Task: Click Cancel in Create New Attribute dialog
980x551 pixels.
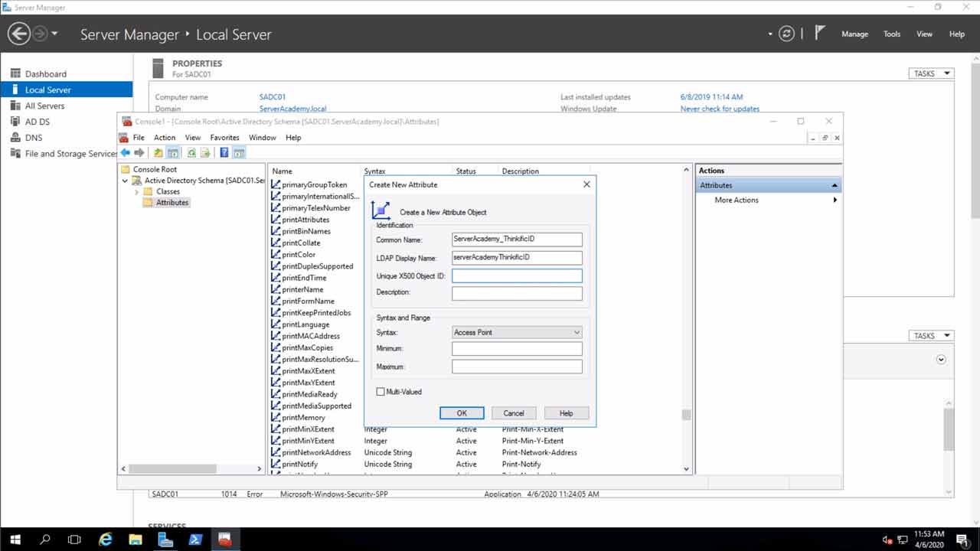Action: click(514, 413)
